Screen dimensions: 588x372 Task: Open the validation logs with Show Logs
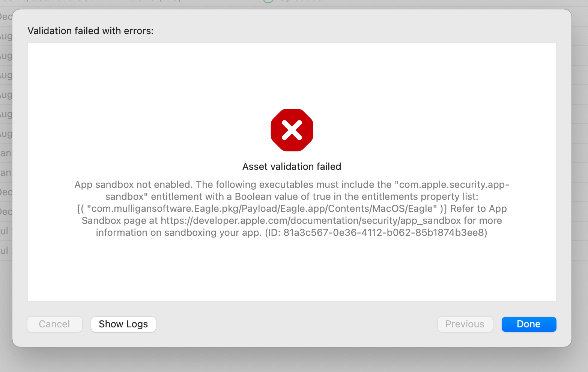(123, 324)
